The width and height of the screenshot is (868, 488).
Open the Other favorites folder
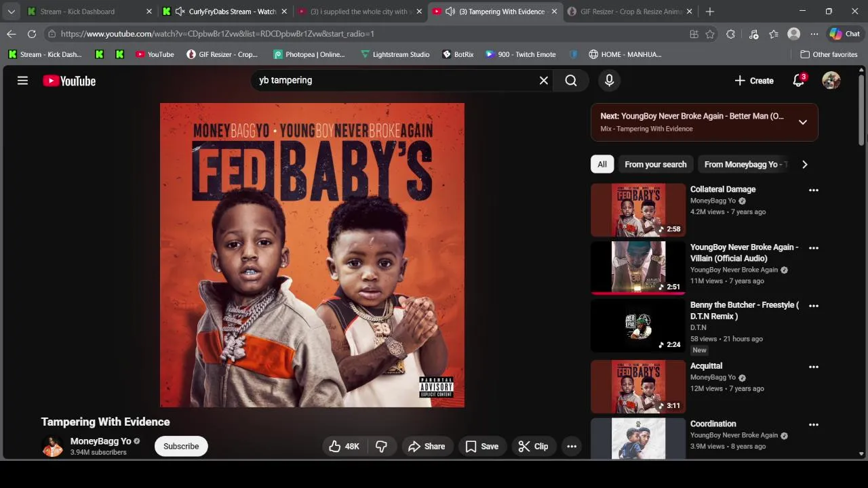[x=829, y=54]
